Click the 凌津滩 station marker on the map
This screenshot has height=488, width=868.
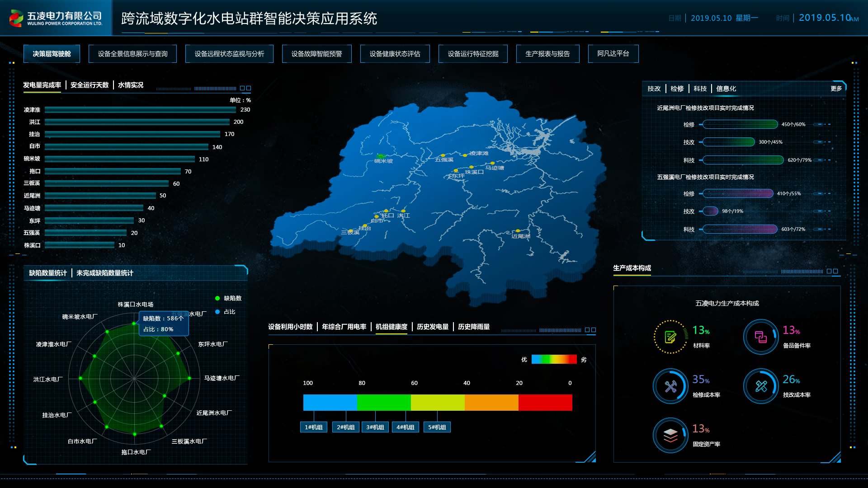(465, 155)
